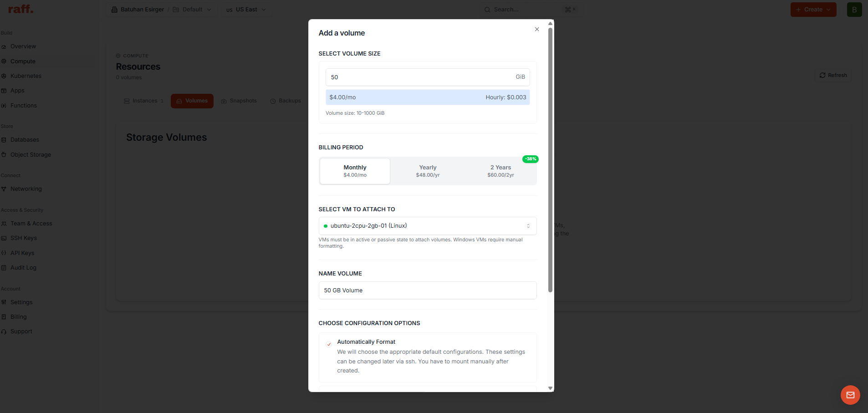Click the volume size input field
This screenshot has height=413, width=868.
(428, 77)
